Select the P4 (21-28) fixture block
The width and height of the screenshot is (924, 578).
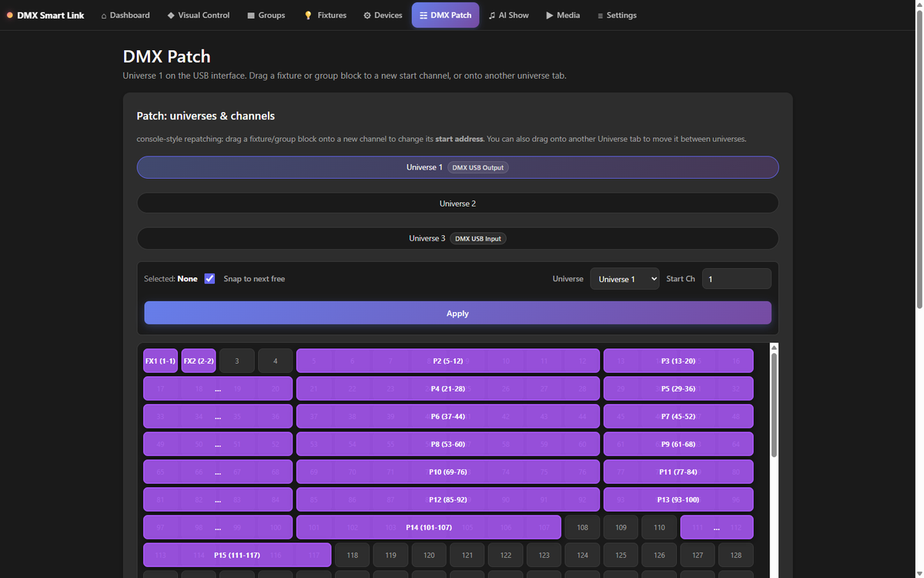447,388
